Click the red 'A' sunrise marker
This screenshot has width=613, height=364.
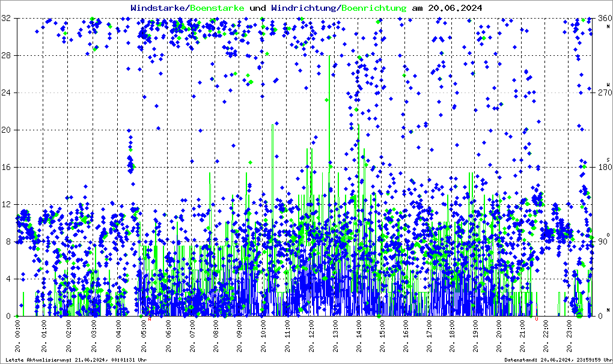pos(149,319)
